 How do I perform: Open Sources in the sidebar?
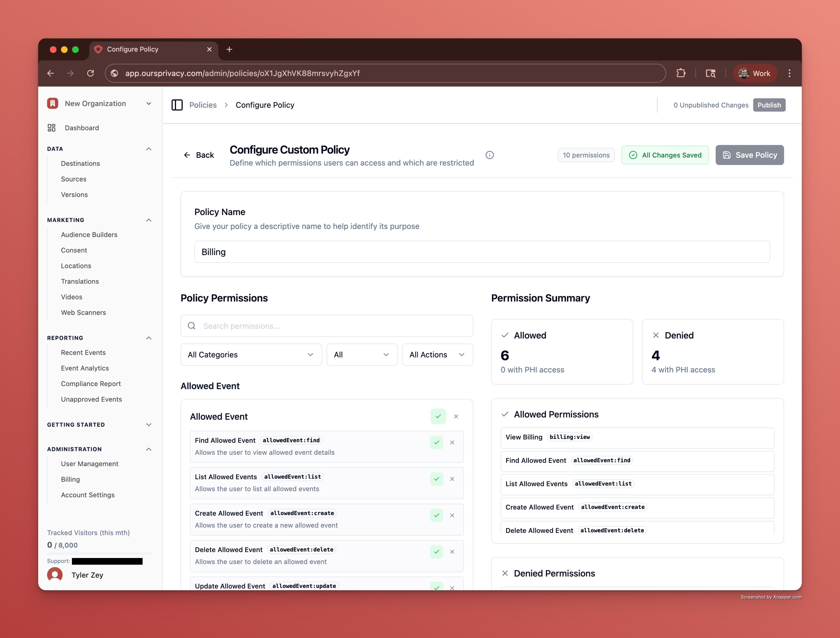tap(74, 179)
